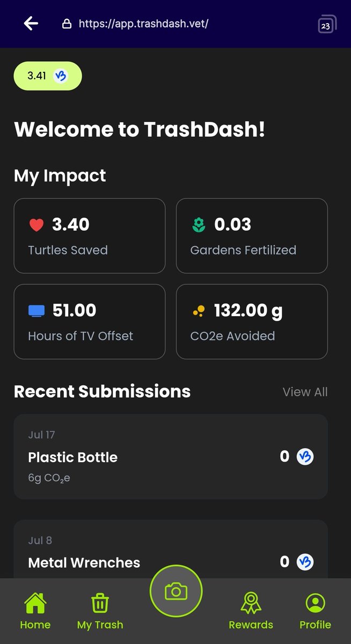Open the Metal Wrenches submission entry
The image size is (351, 644).
171,550
